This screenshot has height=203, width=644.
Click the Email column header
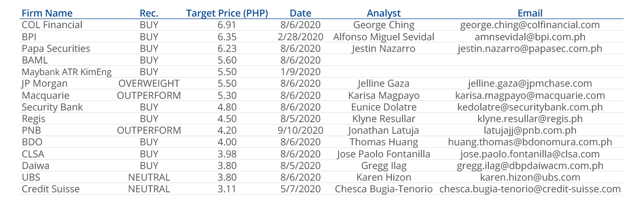(x=530, y=13)
